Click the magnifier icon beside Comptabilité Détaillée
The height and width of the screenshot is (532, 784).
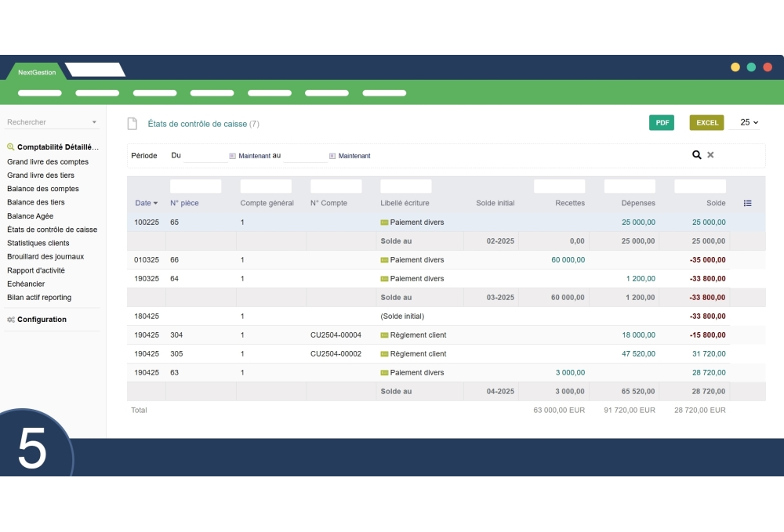(10, 147)
